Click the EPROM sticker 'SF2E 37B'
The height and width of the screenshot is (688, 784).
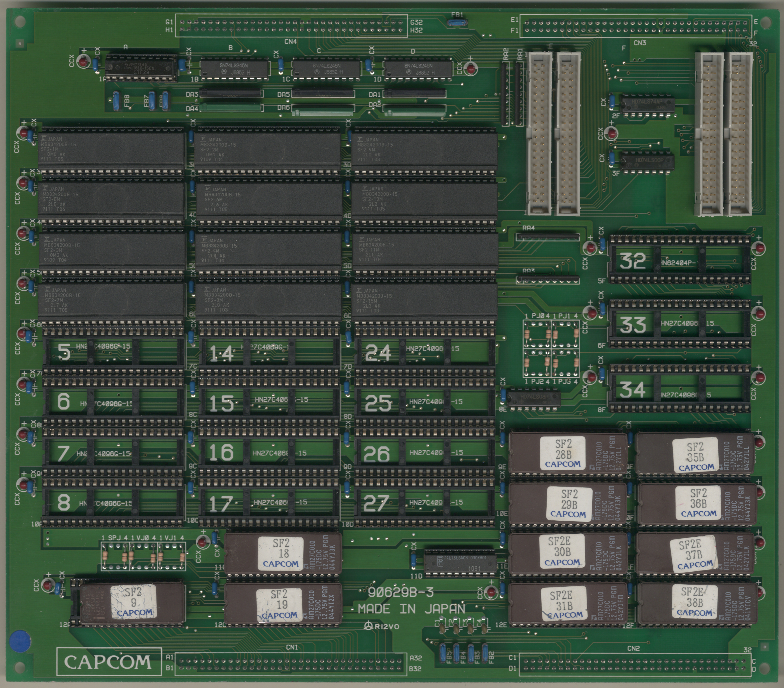tap(693, 554)
